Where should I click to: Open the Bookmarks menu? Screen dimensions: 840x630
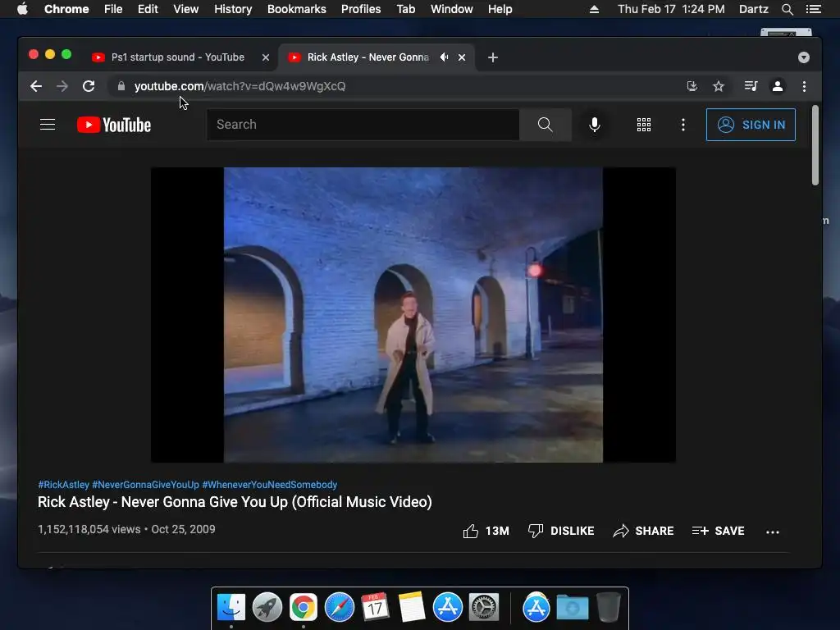coord(297,9)
